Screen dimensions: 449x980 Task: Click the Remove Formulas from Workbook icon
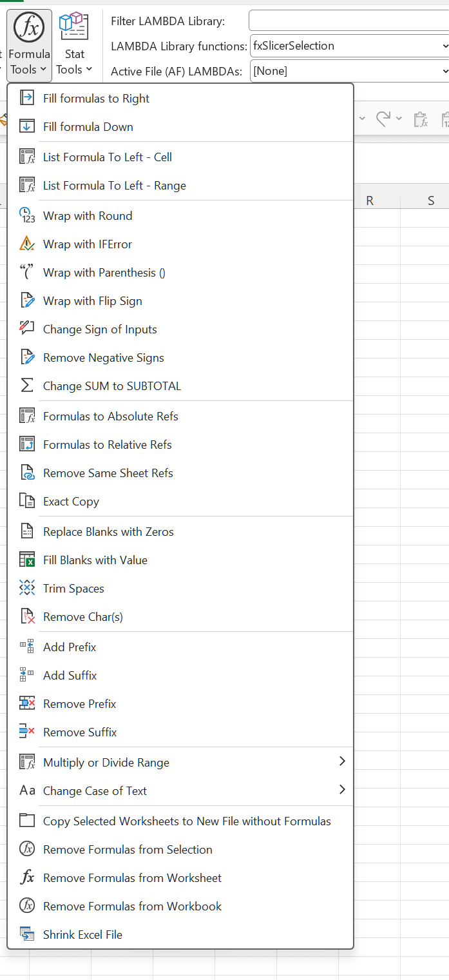point(27,906)
